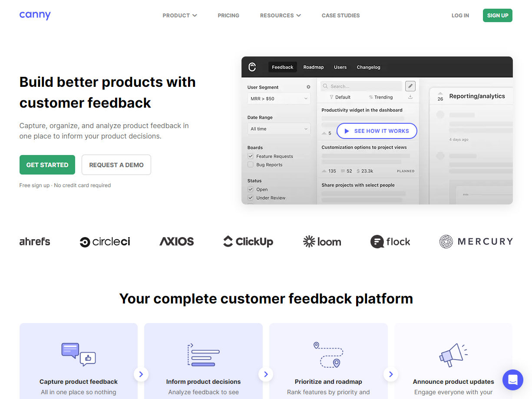The image size is (532, 399).
Task: Click upvote arrow showing 5 votes
Action: pyautogui.click(x=324, y=133)
